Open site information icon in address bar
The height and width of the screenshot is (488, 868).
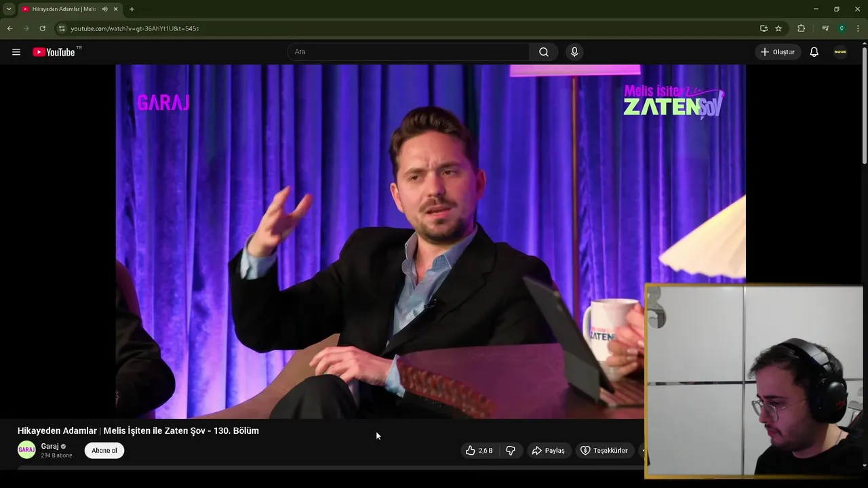pyautogui.click(x=62, y=28)
